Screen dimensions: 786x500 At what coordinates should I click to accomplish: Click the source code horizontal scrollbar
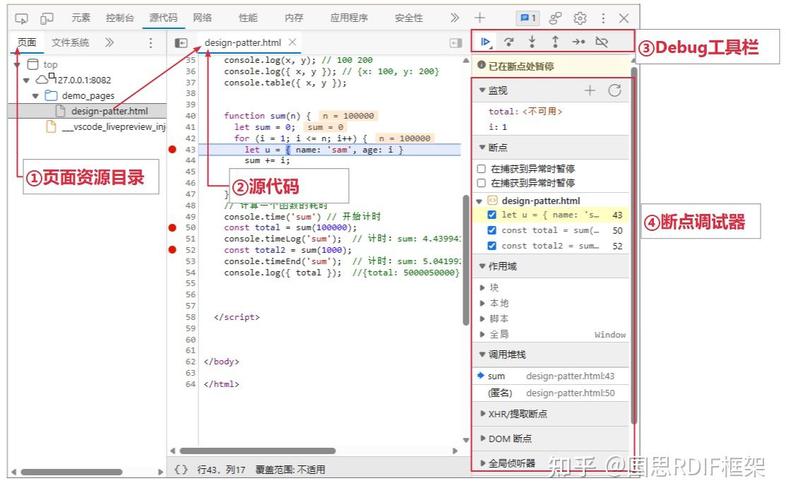coord(258,451)
